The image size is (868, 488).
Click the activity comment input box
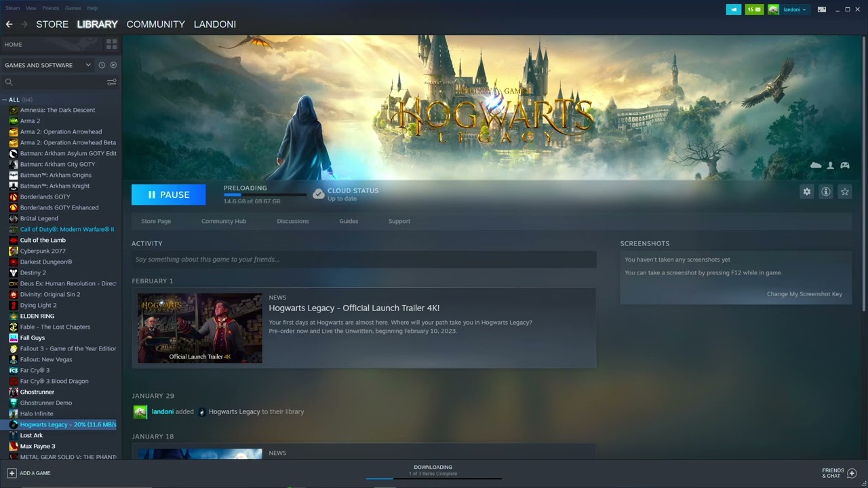(364, 260)
